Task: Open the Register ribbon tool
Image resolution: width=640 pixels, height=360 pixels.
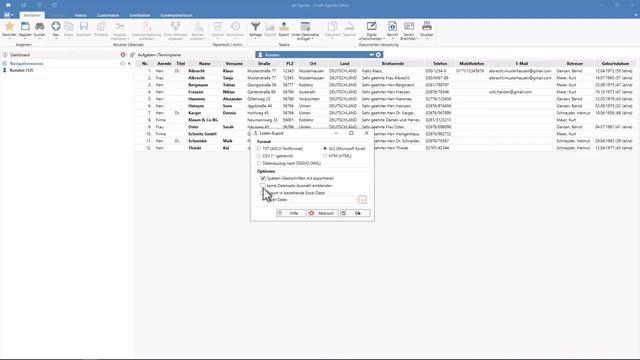Action: pos(25,29)
